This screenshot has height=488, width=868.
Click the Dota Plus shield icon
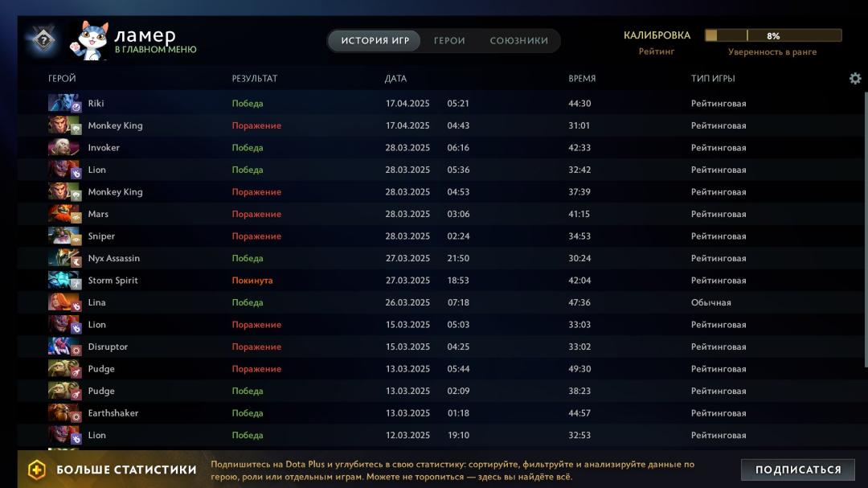pyautogui.click(x=37, y=470)
